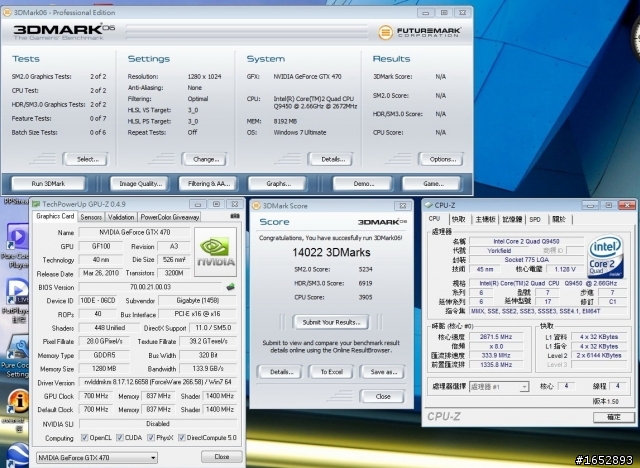Open Filtering & AA settings
The height and width of the screenshot is (468, 640).
coord(209,184)
